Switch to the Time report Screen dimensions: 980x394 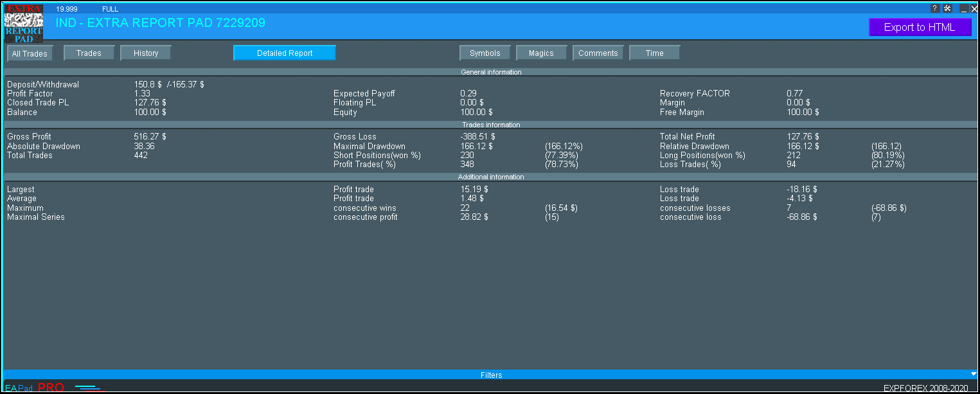(x=654, y=53)
